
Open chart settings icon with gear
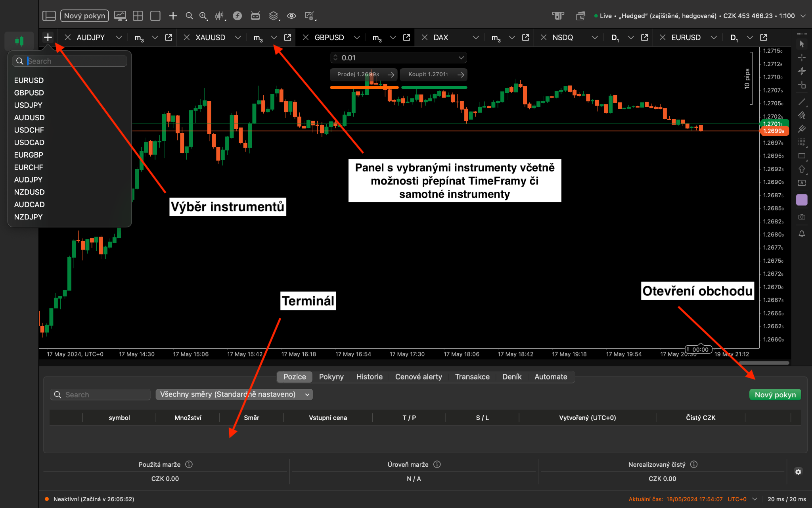(309, 16)
